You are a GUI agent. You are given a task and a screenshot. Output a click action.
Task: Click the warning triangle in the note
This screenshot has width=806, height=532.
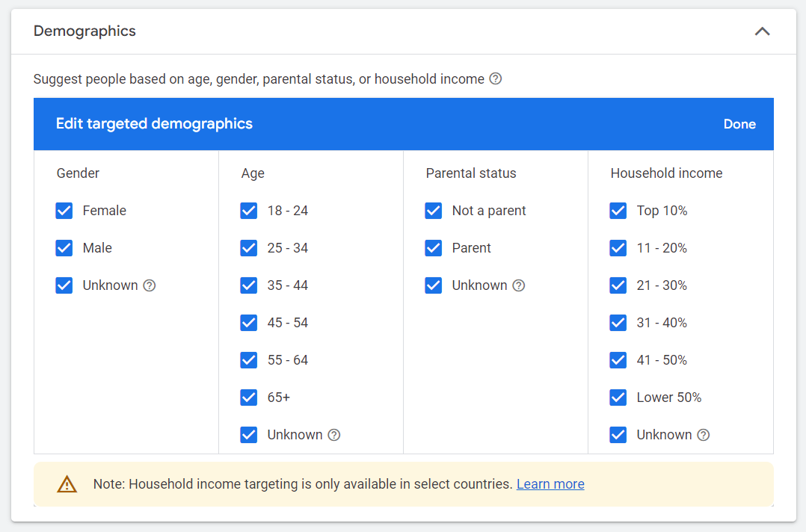[67, 483]
